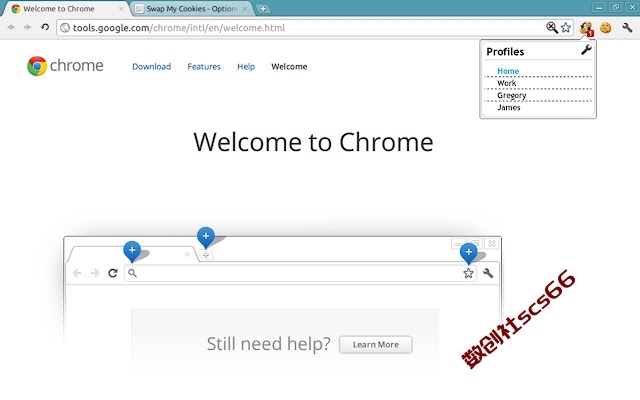The image size is (640, 400).
Task: Click the cookie face extension icon
Action: click(606, 28)
